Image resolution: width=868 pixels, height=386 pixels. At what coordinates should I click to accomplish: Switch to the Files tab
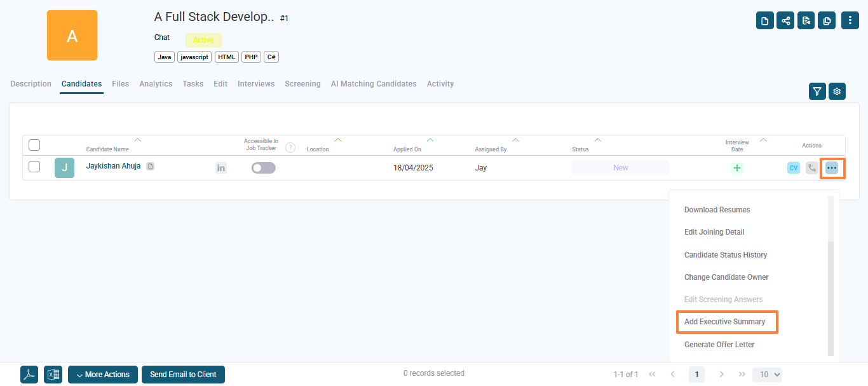[x=120, y=84]
